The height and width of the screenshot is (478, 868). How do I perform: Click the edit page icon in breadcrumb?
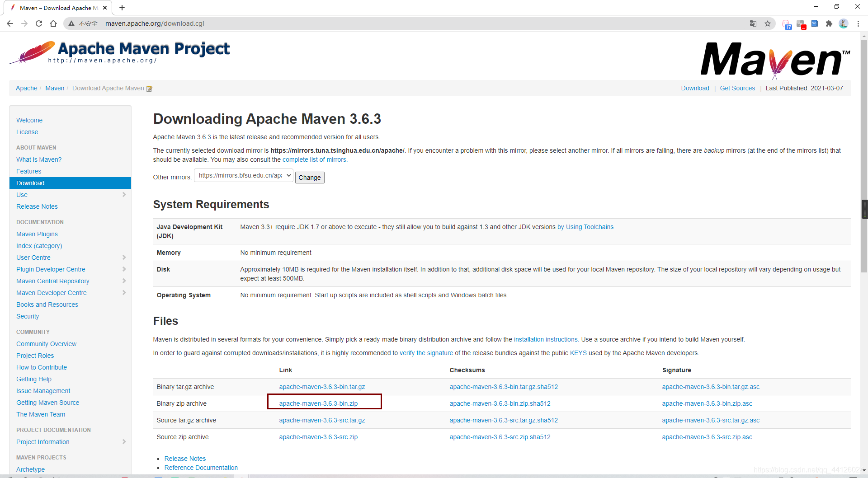tap(149, 89)
